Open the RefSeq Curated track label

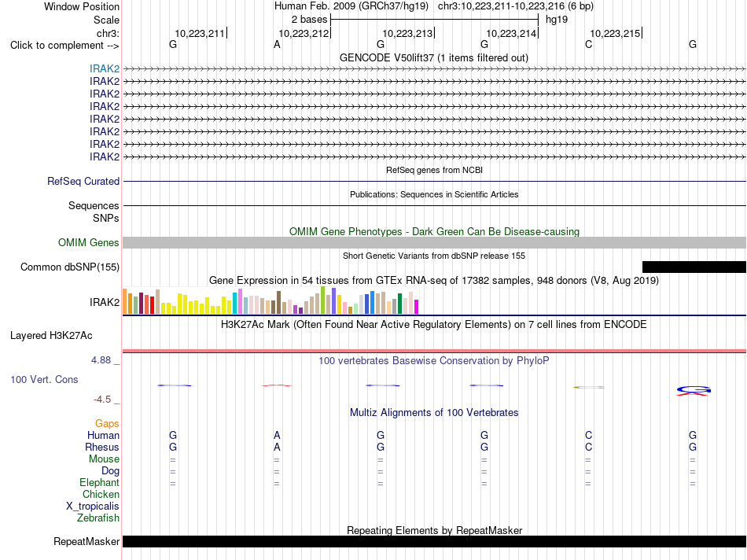[x=83, y=181]
